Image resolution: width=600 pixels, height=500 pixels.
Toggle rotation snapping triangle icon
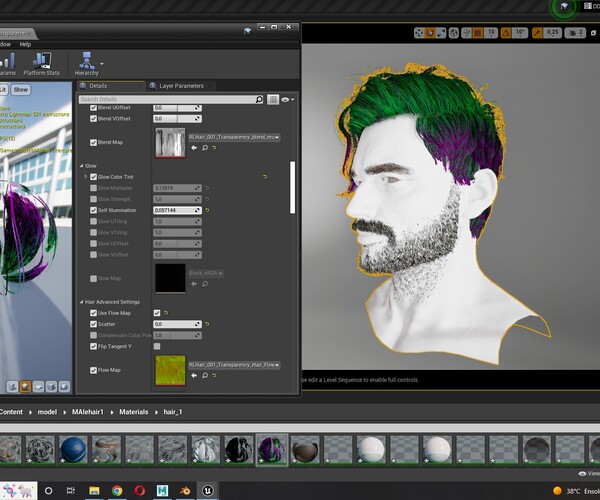click(506, 33)
